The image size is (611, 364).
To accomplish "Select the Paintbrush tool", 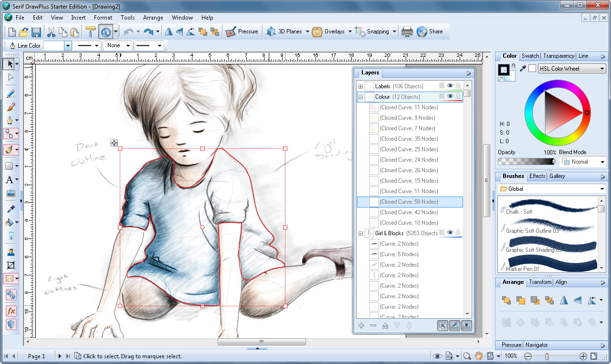I will click(11, 107).
